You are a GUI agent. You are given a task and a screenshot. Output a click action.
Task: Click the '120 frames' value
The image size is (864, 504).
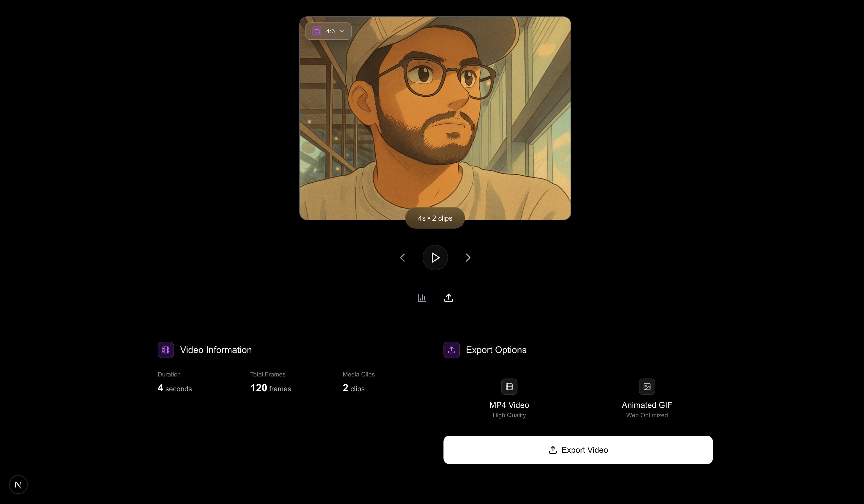pos(270,388)
